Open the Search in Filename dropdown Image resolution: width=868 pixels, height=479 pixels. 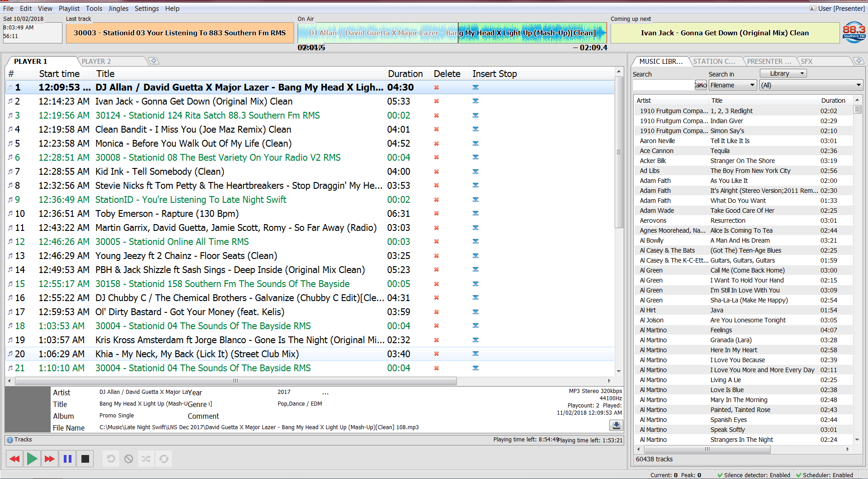point(732,85)
